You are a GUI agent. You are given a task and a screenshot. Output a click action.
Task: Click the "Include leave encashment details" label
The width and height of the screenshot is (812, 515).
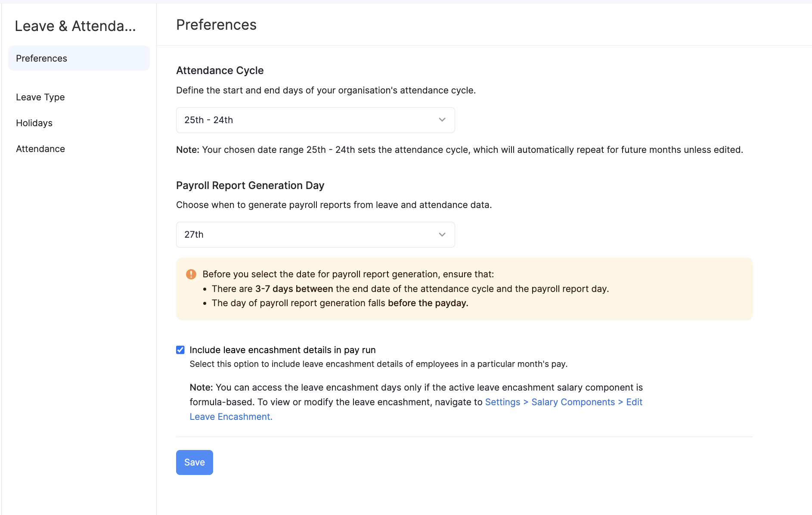point(282,350)
